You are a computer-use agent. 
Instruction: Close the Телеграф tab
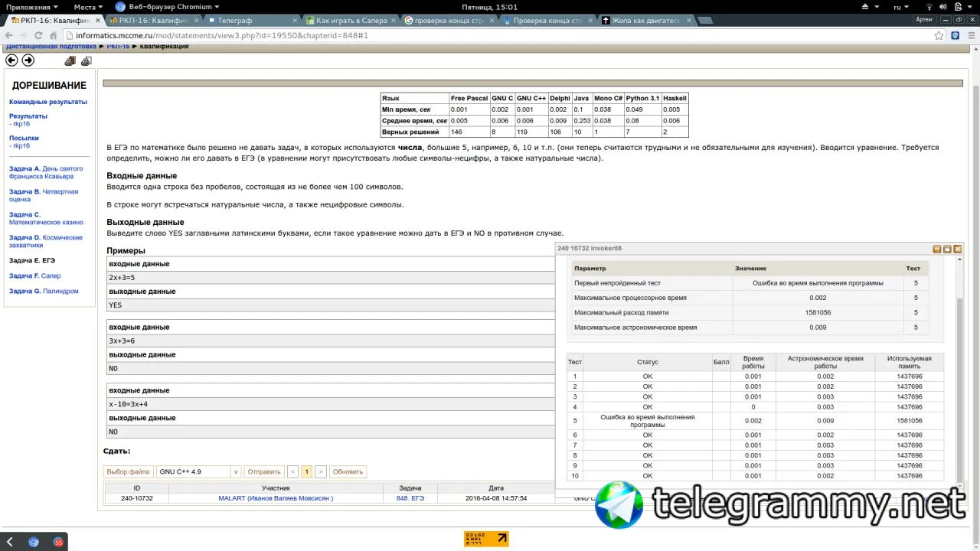pyautogui.click(x=293, y=21)
